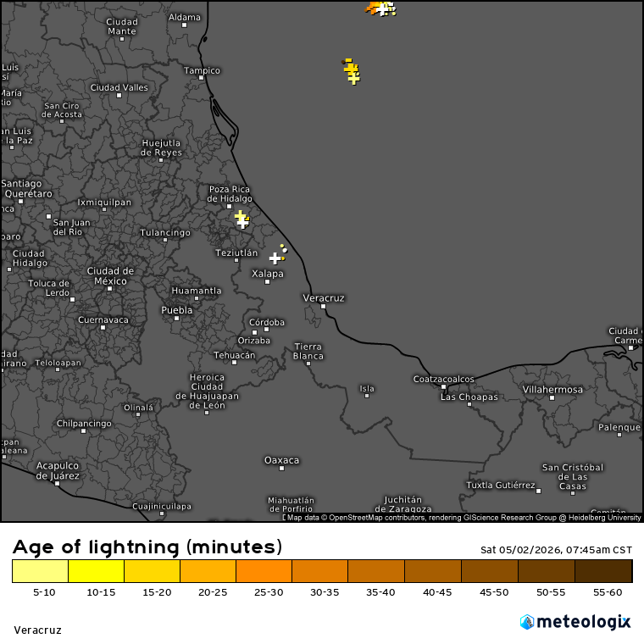Select the 20-25 minute legend swatch
644x644 pixels.
pos(208,571)
